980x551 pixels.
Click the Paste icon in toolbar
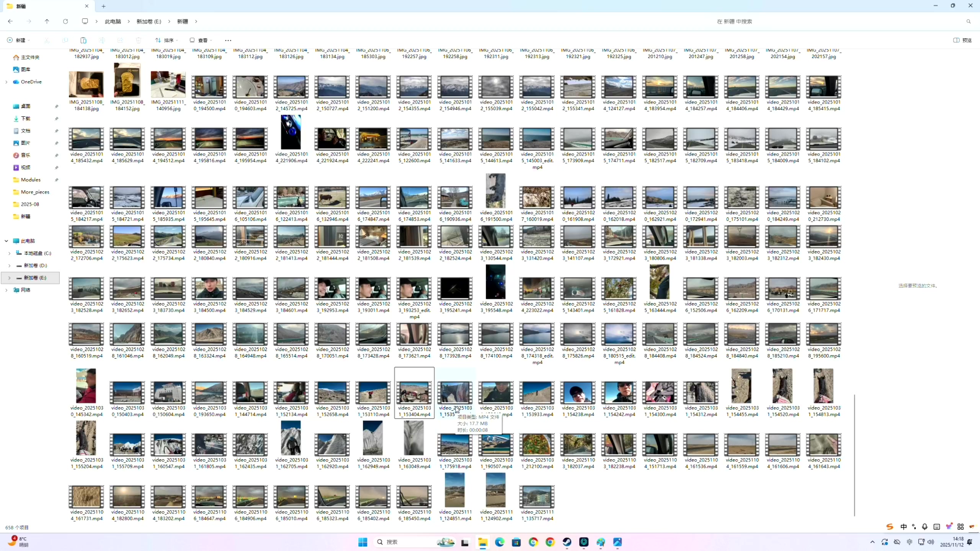tap(83, 40)
